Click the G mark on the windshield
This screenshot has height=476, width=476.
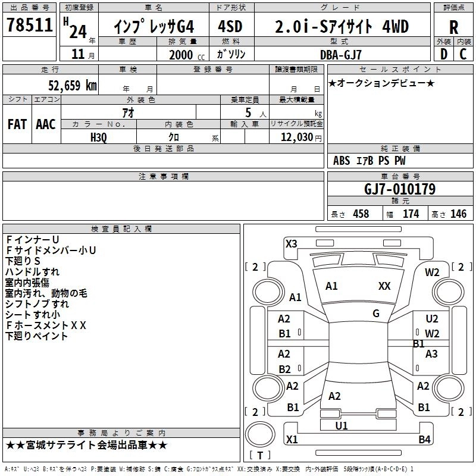(x=376, y=313)
